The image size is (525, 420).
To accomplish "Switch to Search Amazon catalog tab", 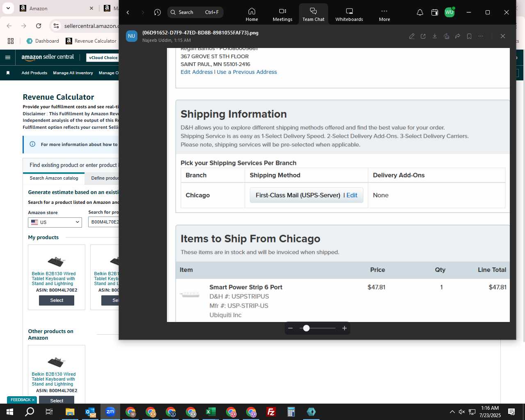I will 54,178.
